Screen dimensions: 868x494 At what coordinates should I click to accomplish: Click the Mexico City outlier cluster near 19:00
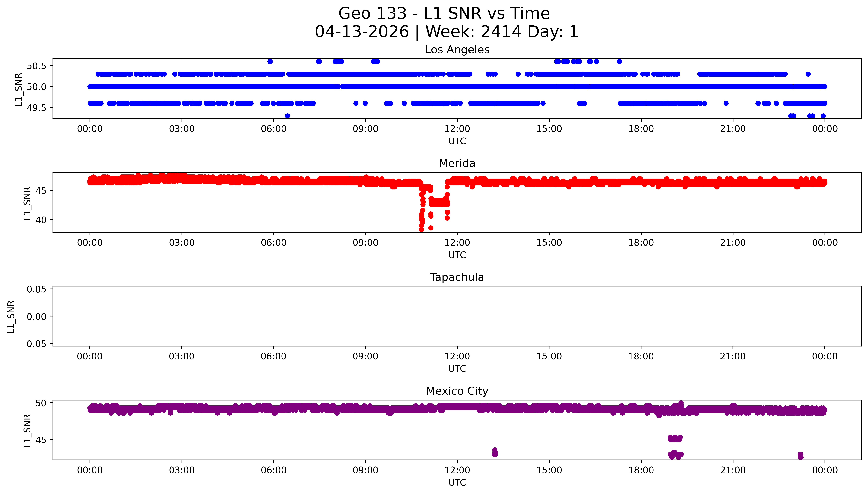click(x=675, y=438)
